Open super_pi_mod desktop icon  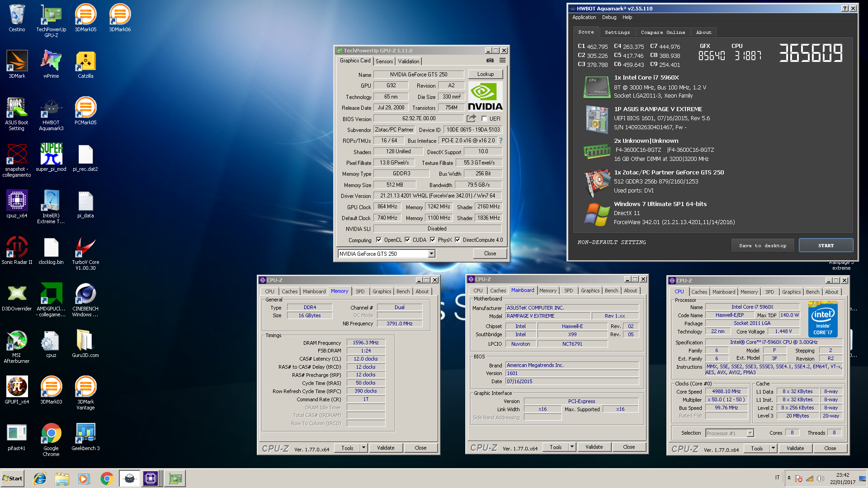click(x=51, y=158)
